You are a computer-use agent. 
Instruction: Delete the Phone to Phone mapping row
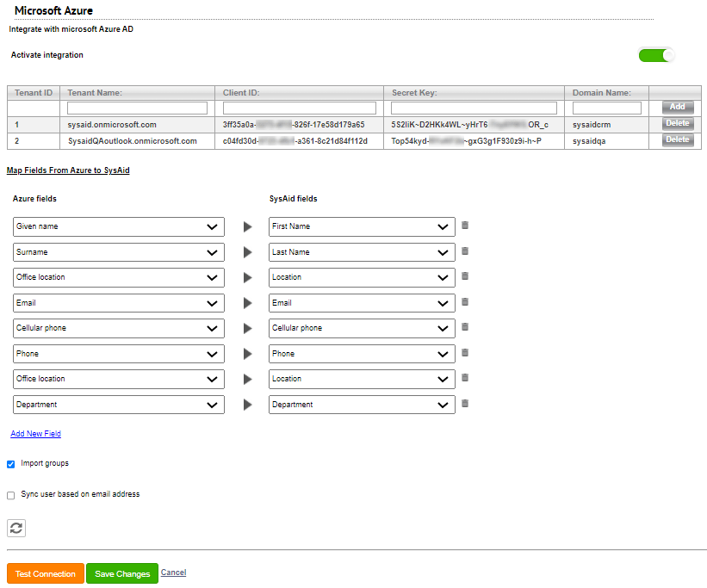point(465,352)
